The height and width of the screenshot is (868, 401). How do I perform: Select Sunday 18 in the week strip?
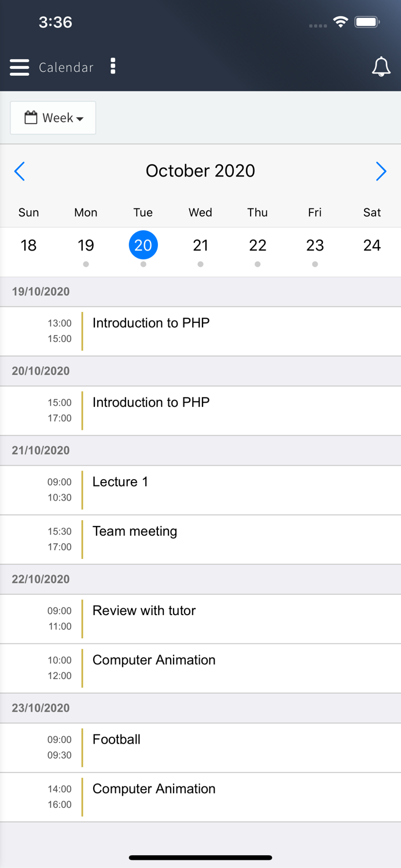pyautogui.click(x=28, y=245)
